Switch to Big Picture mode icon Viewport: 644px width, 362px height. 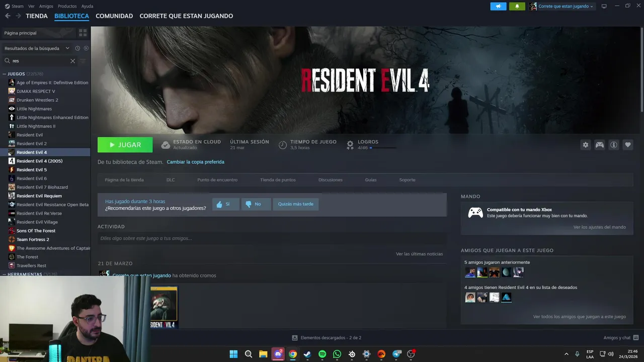click(x=604, y=6)
